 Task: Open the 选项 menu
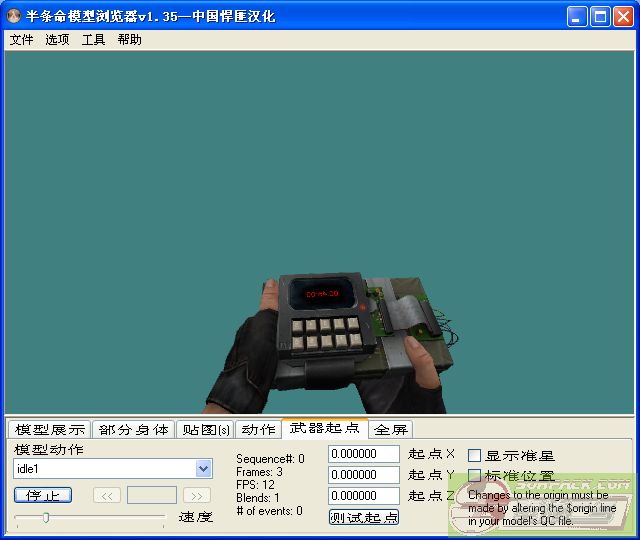pos(57,40)
